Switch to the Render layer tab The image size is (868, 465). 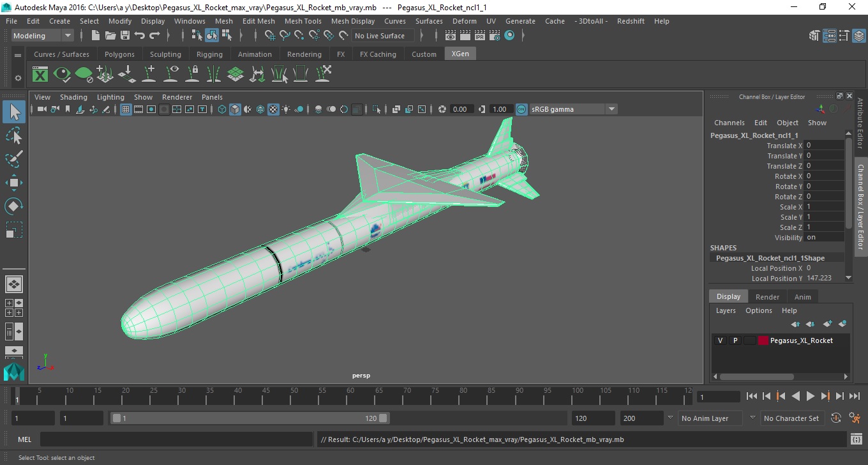(x=767, y=297)
